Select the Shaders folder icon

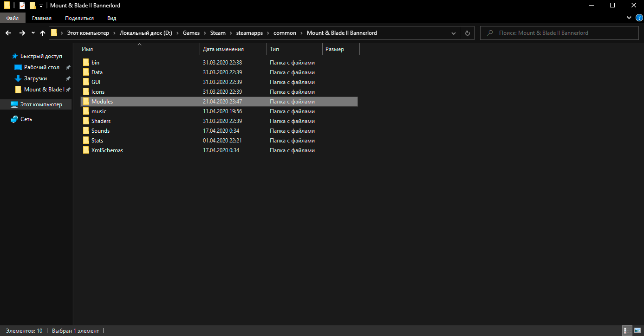(86, 121)
